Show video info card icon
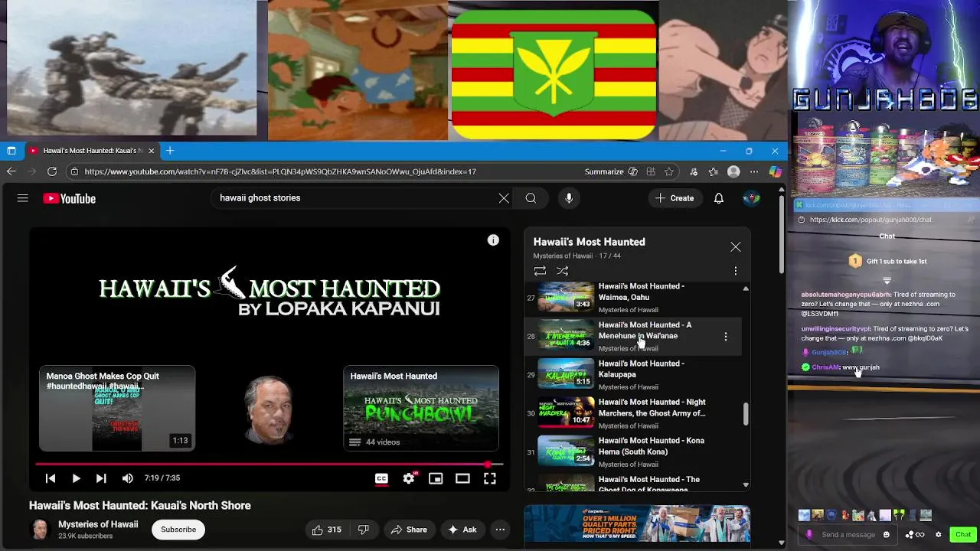The width and height of the screenshot is (980, 551). 493,240
